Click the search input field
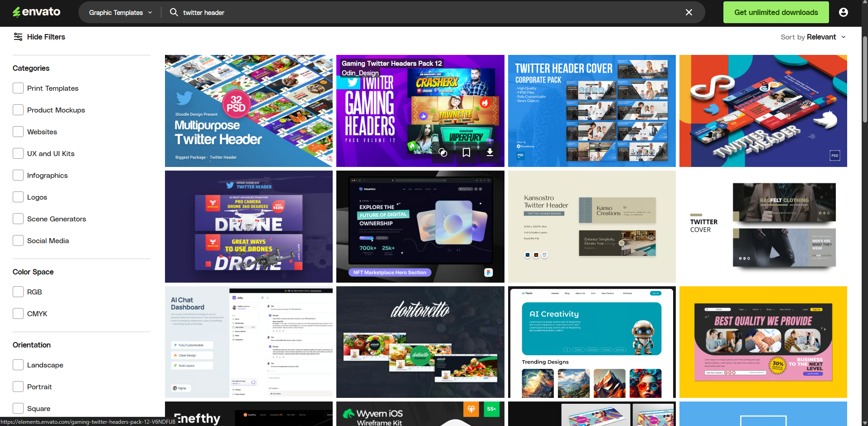Viewport: 868px width, 426px height. tap(317, 12)
